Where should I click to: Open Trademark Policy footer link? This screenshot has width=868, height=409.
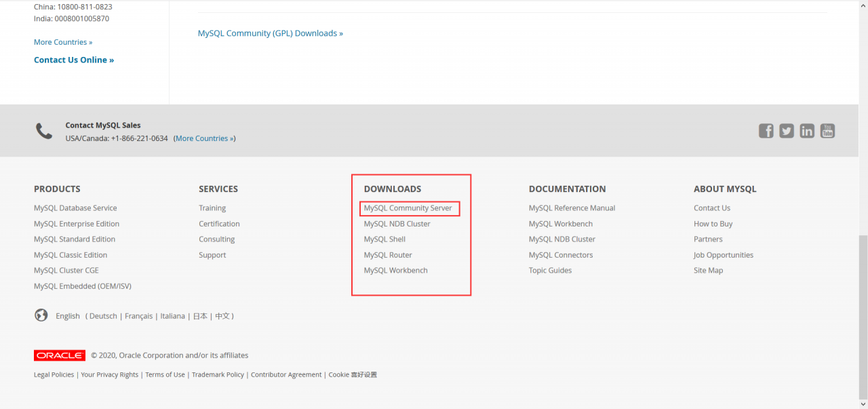click(218, 375)
